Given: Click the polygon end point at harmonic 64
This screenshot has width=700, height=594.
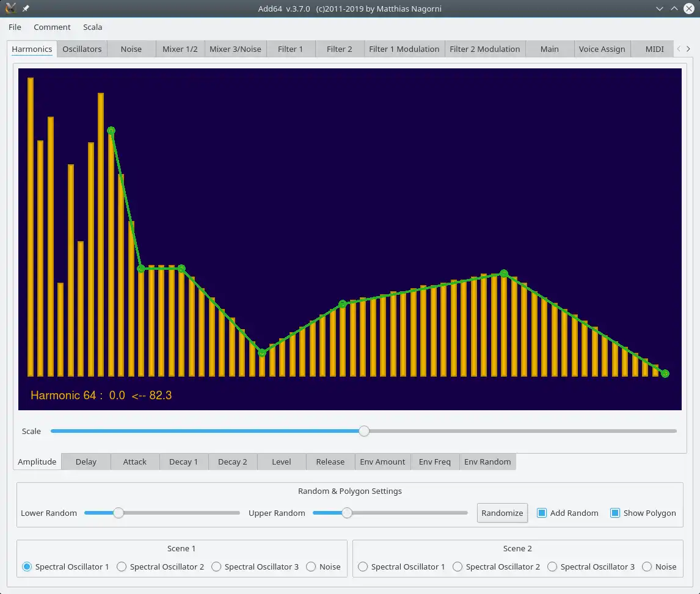Looking at the screenshot, I should [x=665, y=374].
